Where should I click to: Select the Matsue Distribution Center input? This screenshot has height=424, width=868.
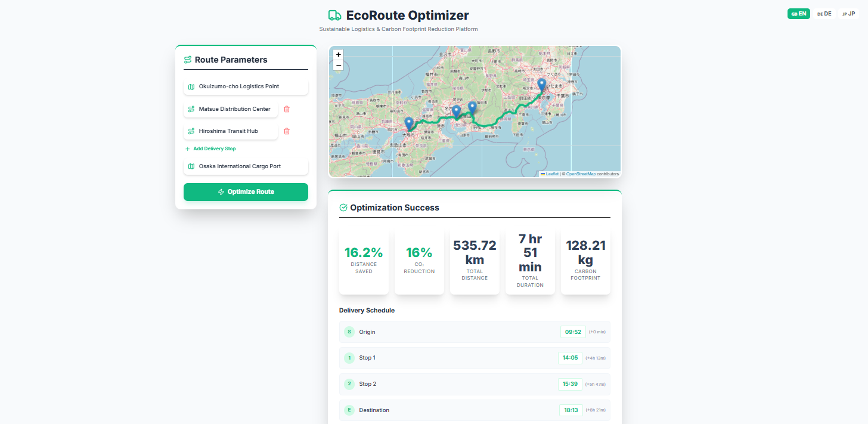click(235, 109)
